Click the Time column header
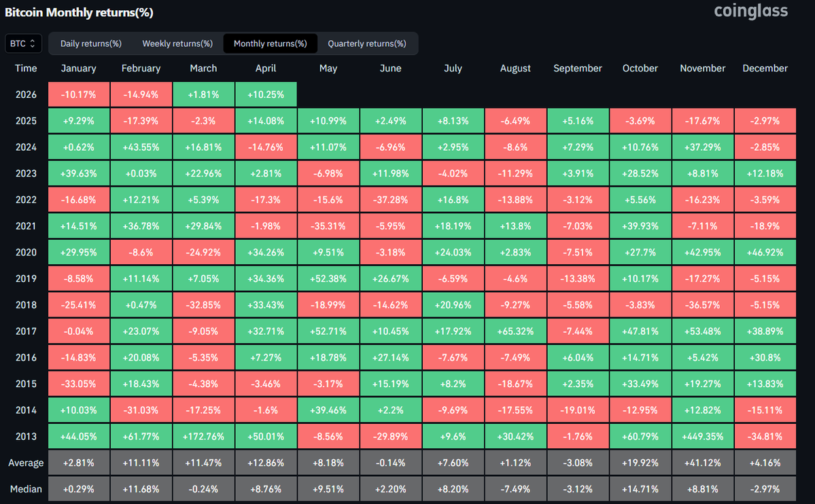This screenshot has width=815, height=504. [26, 69]
